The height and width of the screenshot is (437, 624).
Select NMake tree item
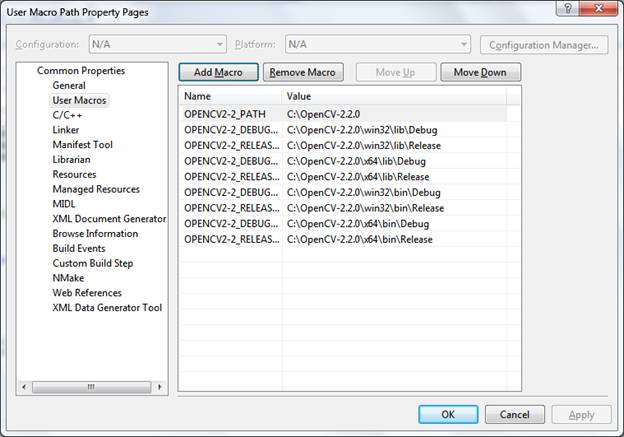68,278
